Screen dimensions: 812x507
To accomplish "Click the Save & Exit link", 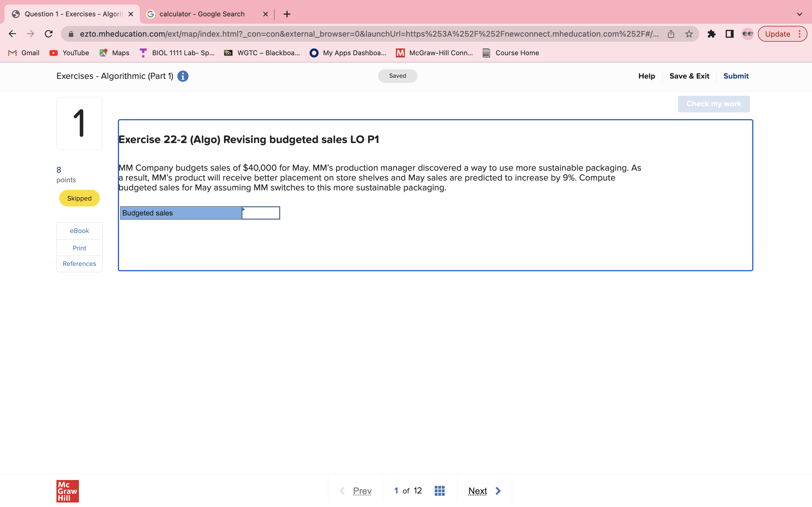I will [x=689, y=76].
